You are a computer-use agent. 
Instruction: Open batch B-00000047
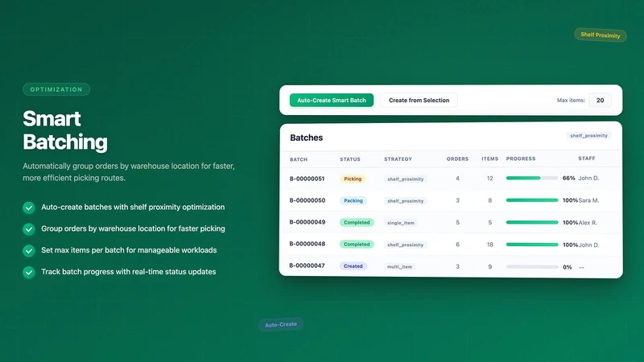click(307, 265)
